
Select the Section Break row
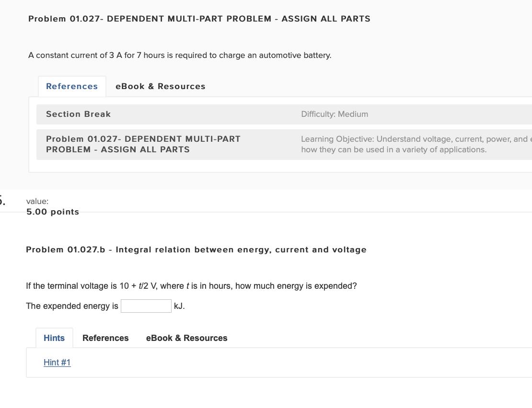click(x=78, y=114)
